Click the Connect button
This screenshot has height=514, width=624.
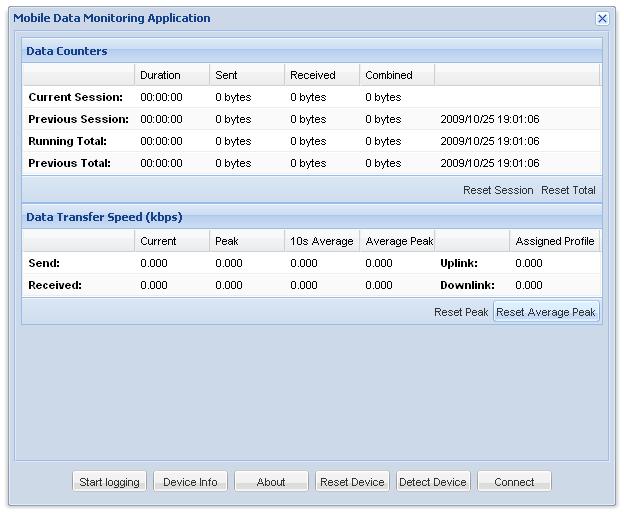click(x=514, y=482)
